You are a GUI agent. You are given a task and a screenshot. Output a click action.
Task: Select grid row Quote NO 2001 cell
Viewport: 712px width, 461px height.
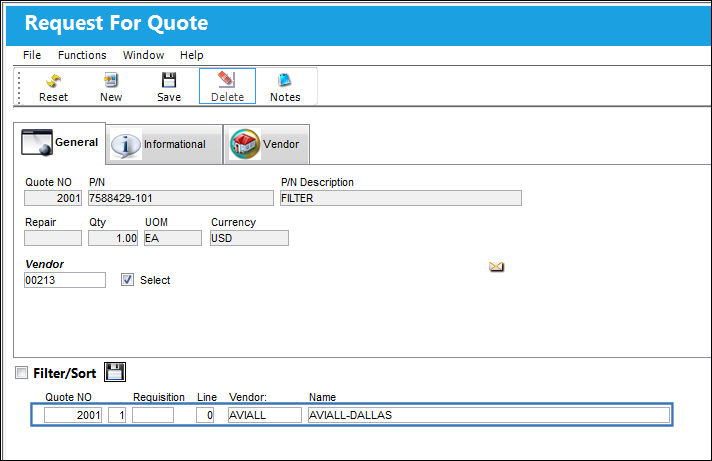(73, 415)
